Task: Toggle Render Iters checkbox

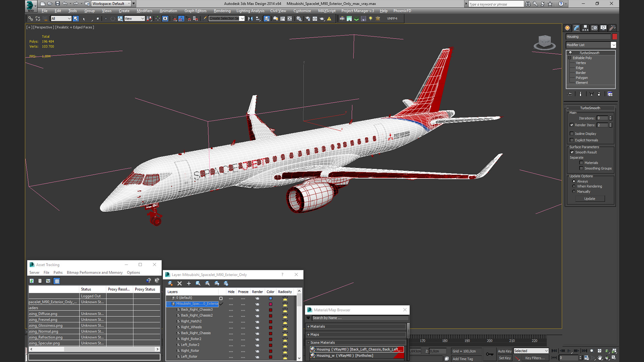Action: click(x=572, y=125)
